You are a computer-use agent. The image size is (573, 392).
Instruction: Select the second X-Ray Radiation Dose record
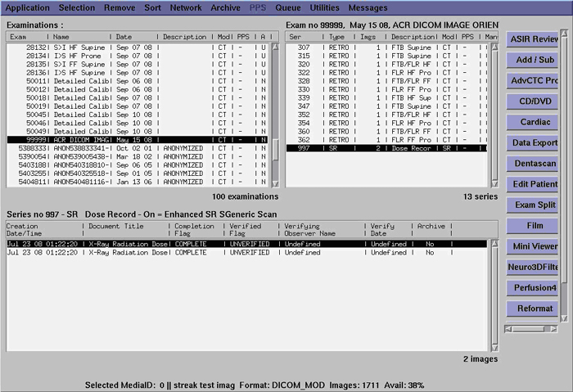246,253
